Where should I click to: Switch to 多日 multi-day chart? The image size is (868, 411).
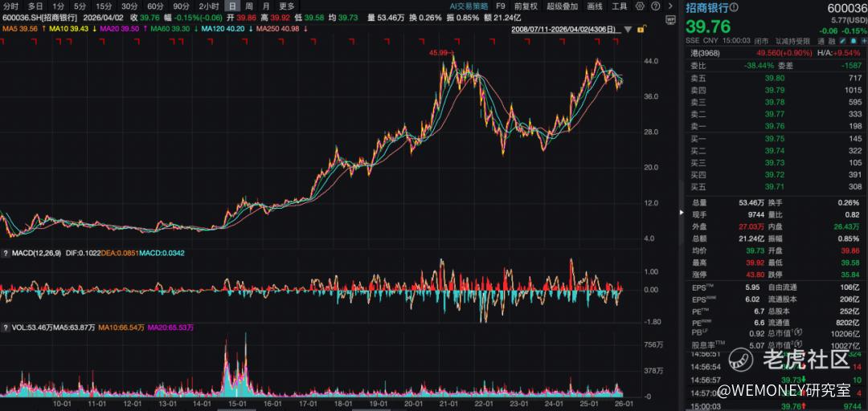(x=35, y=6)
